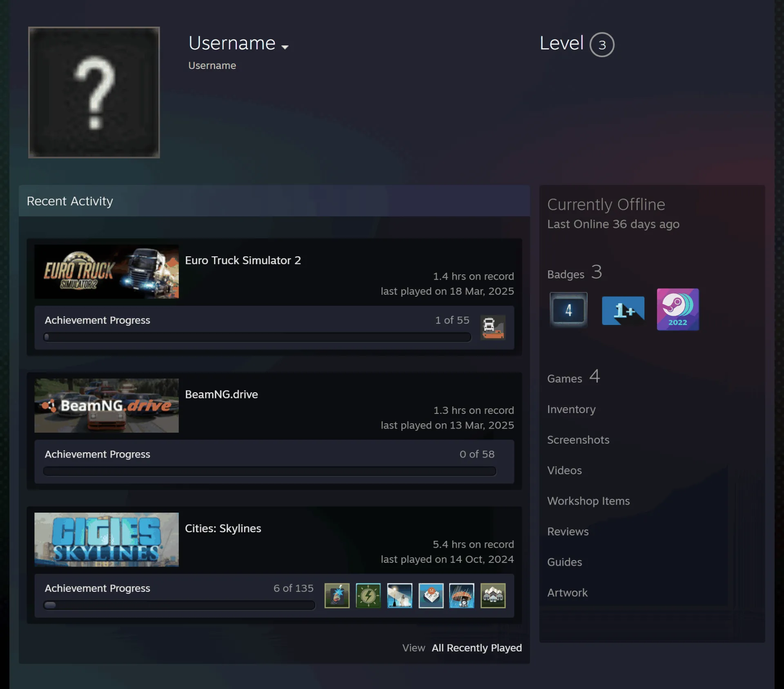Open the 1+ games owned badge
Viewport: 784px width, 689px height.
623,311
